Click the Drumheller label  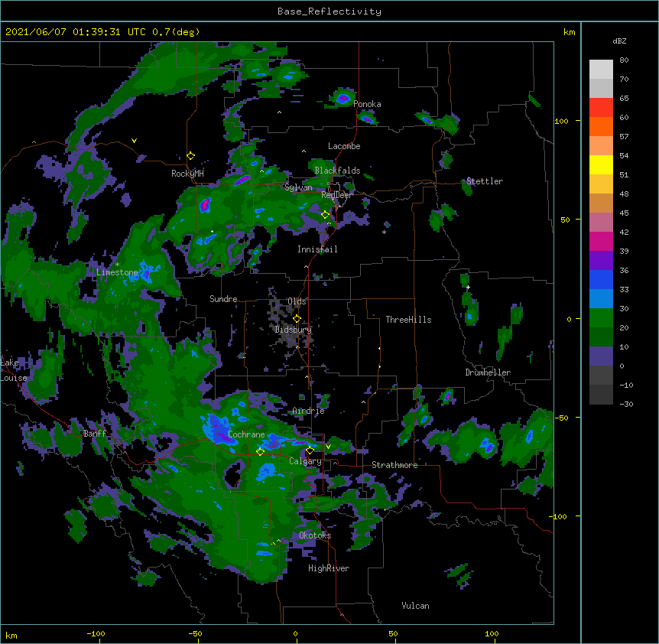[x=488, y=372]
